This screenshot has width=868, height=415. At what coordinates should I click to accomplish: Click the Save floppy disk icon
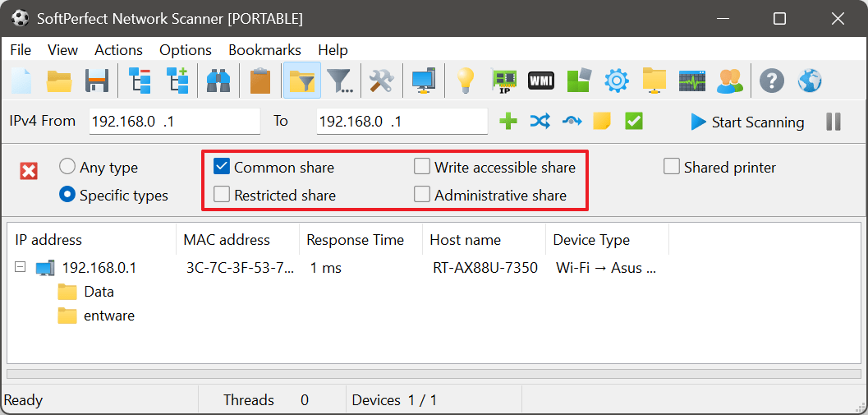tap(97, 81)
